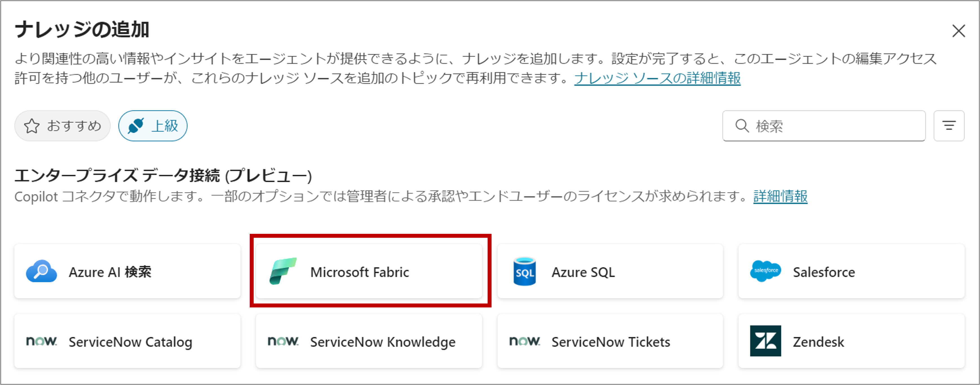980x385 pixels.
Task: Close the ナレッジの追加 dialog
Action: (959, 31)
